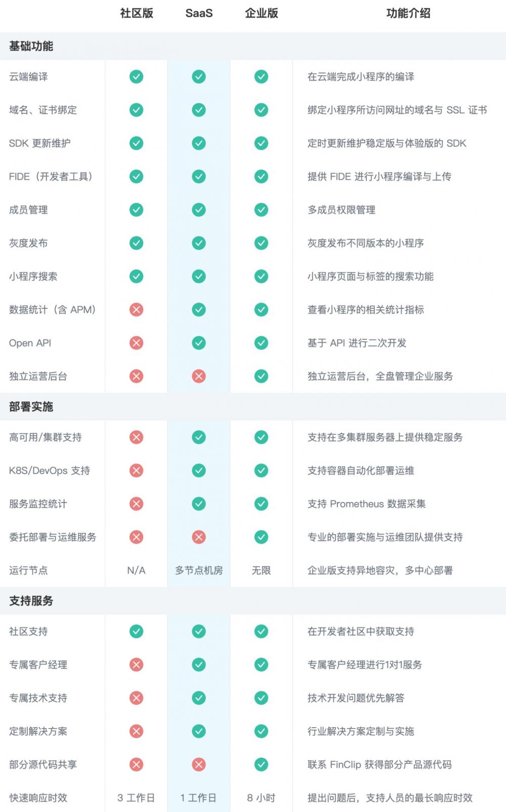Click the red cross for Open API 社区版
This screenshot has width=506, height=812.
[x=136, y=343]
